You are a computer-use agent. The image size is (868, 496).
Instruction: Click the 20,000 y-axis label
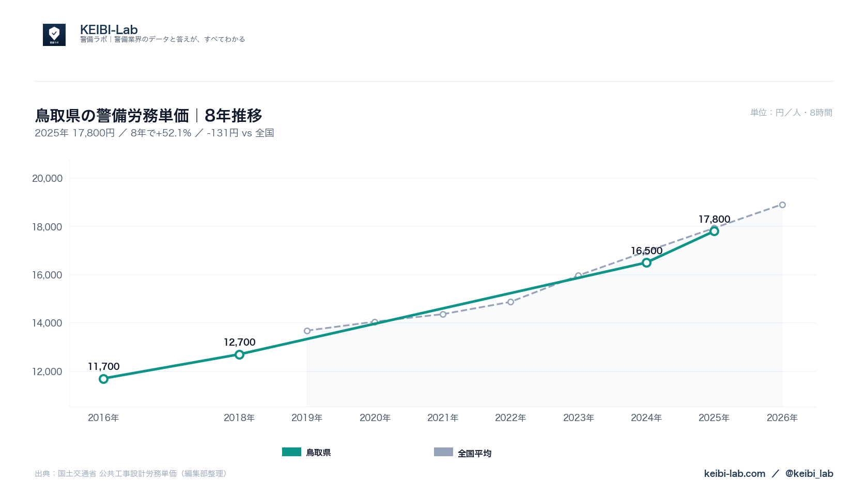point(47,178)
